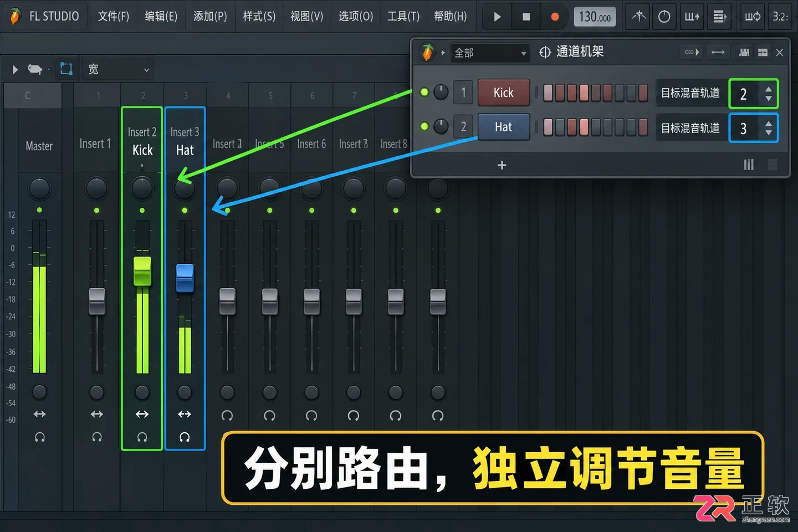Toggle the Insert 1 track enable LED
Screen dimensions: 798x532
pyautogui.click(x=96, y=211)
